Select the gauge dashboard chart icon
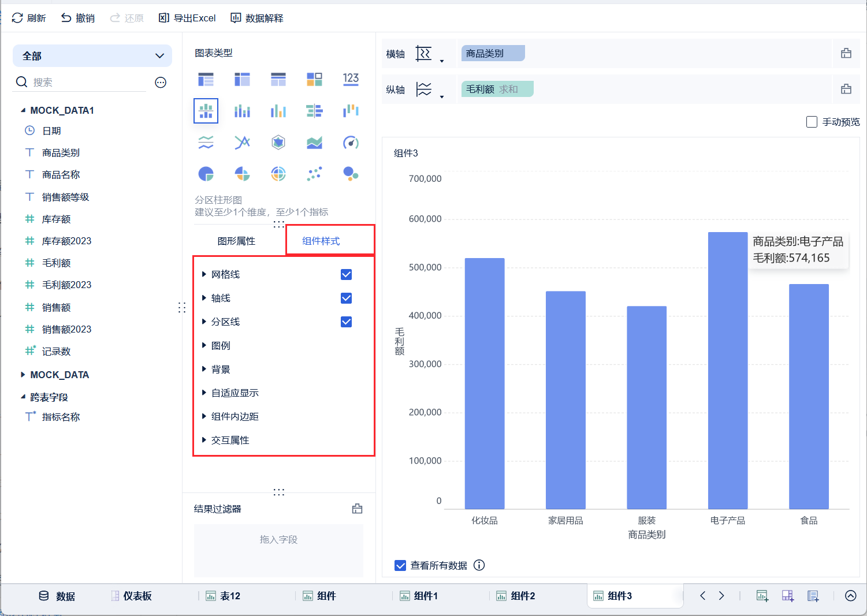 [351, 143]
